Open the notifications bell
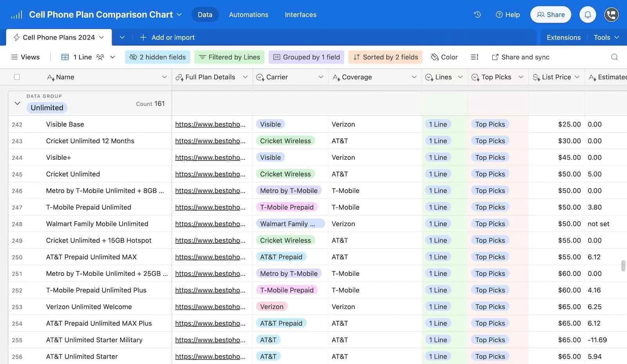 pyautogui.click(x=587, y=14)
